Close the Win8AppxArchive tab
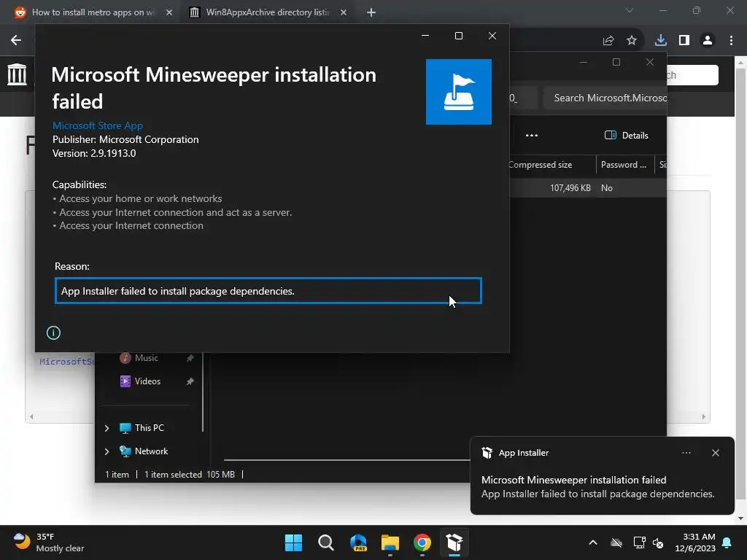The image size is (747, 560). 344,12
